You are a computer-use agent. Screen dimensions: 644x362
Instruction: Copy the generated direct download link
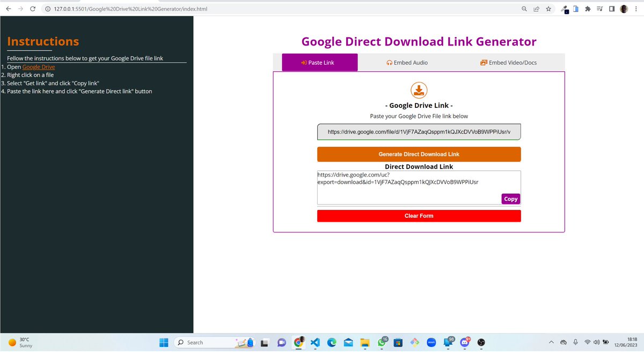(x=511, y=199)
